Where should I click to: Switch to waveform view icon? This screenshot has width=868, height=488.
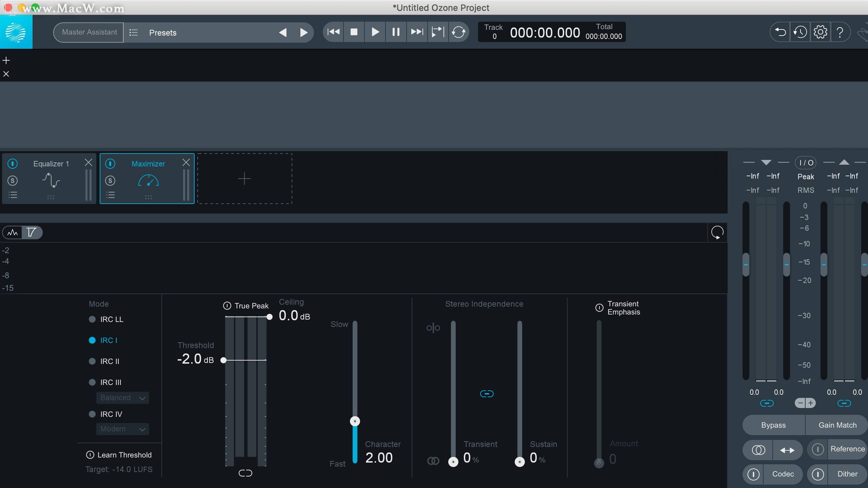[13, 232]
